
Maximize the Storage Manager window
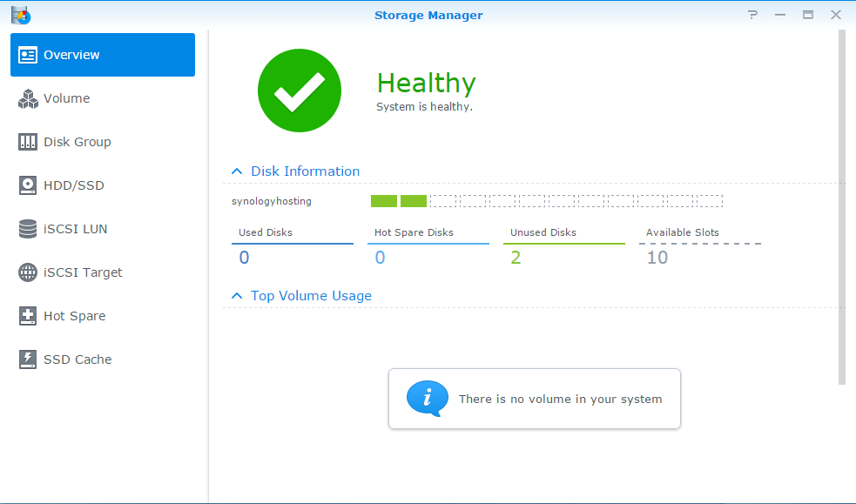tap(808, 15)
